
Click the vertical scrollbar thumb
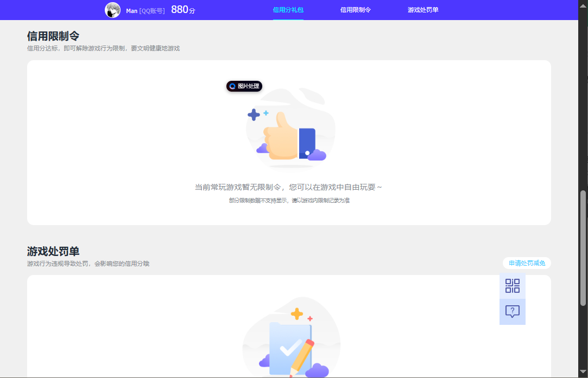click(x=583, y=248)
